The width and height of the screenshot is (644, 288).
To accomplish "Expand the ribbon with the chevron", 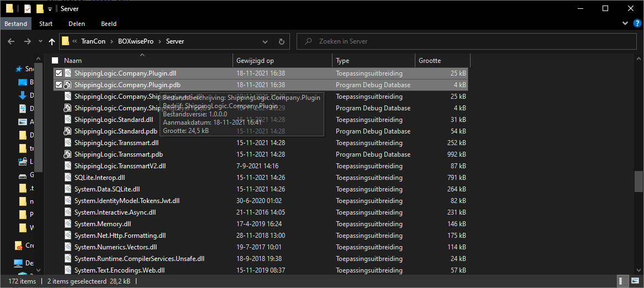I will [x=625, y=24].
